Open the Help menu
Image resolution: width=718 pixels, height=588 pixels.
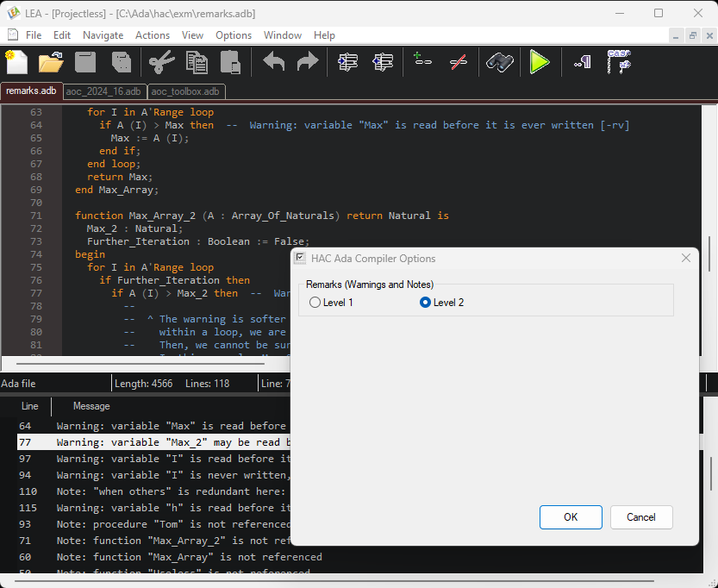pos(324,35)
